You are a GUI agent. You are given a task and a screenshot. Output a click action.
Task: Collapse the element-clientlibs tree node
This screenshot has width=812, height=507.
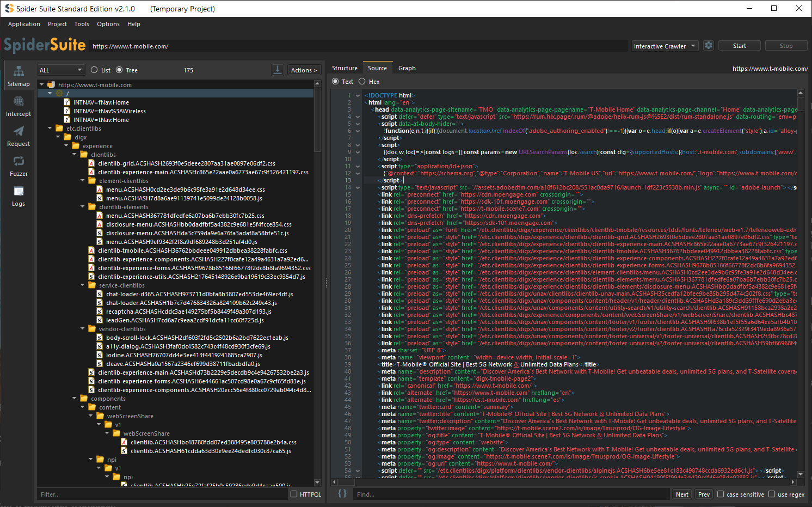[82, 181]
